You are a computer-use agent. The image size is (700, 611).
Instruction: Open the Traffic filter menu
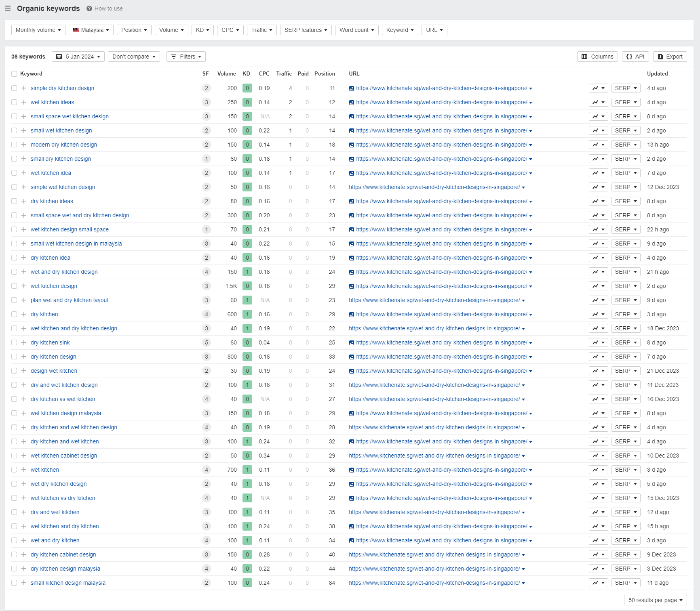point(261,30)
